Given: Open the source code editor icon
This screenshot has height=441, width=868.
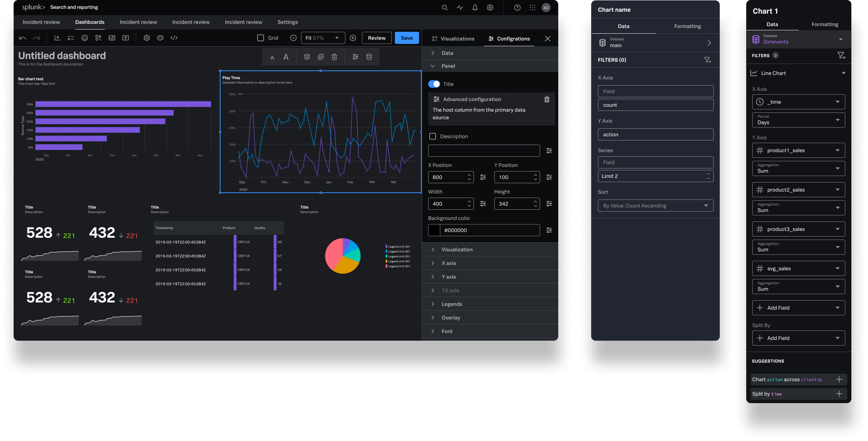Looking at the screenshot, I should [174, 38].
